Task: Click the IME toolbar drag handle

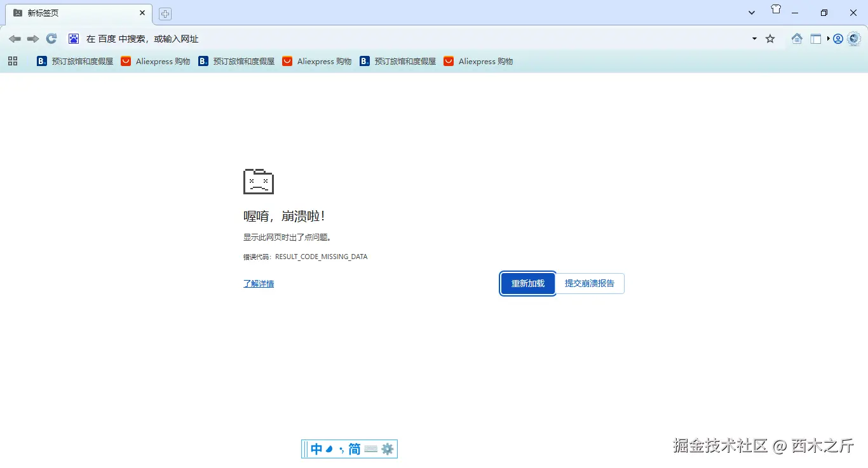Action: click(x=306, y=450)
